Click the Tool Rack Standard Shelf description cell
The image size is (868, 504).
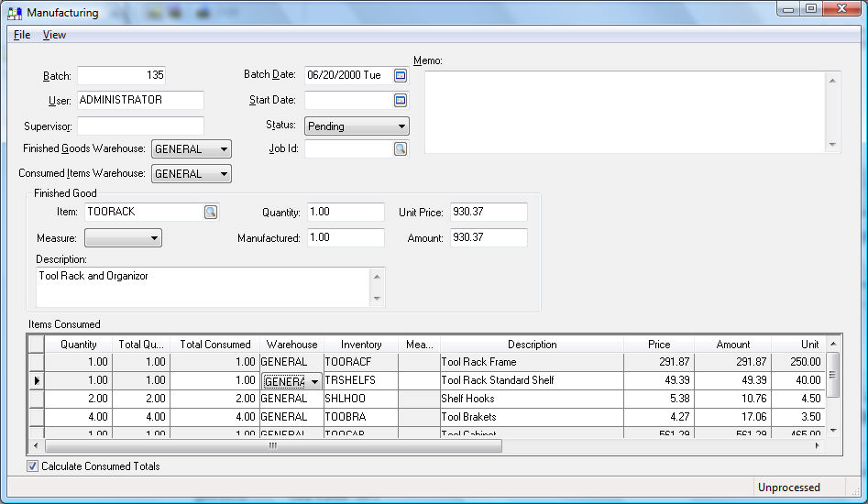[532, 380]
